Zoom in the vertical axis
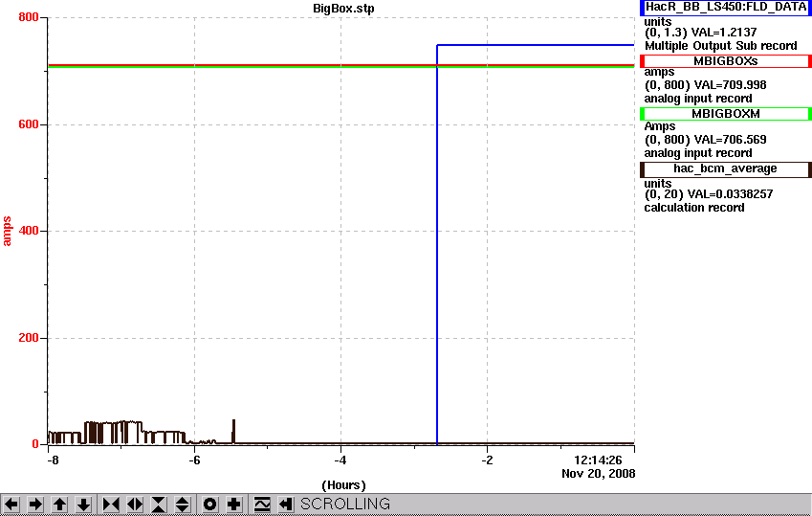The width and height of the screenshot is (812, 516). [159, 505]
